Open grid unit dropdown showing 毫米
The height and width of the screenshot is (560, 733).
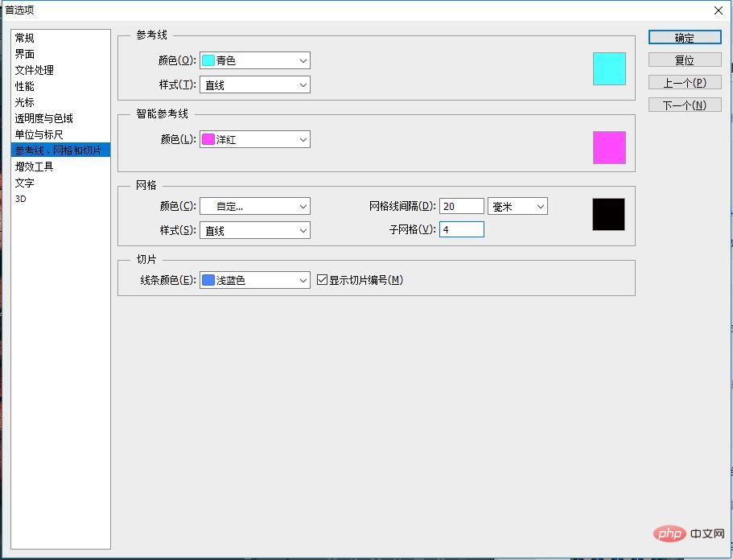point(517,206)
